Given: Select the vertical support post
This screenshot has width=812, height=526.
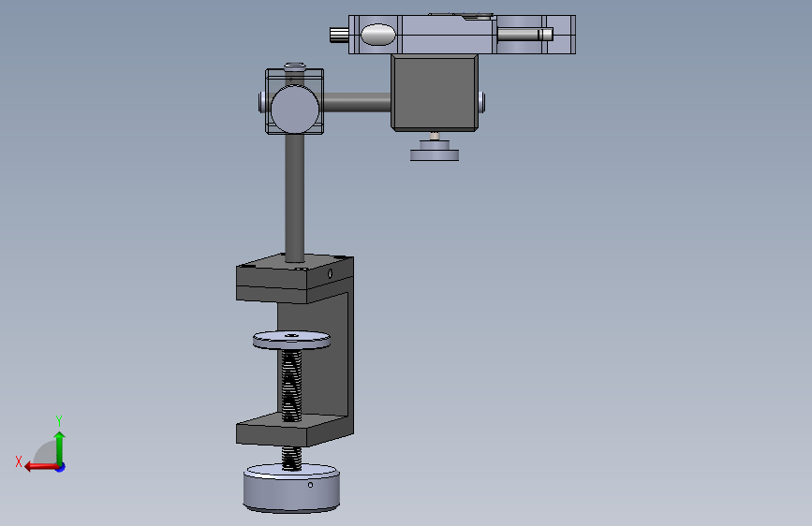Looking at the screenshot, I should (x=295, y=197).
